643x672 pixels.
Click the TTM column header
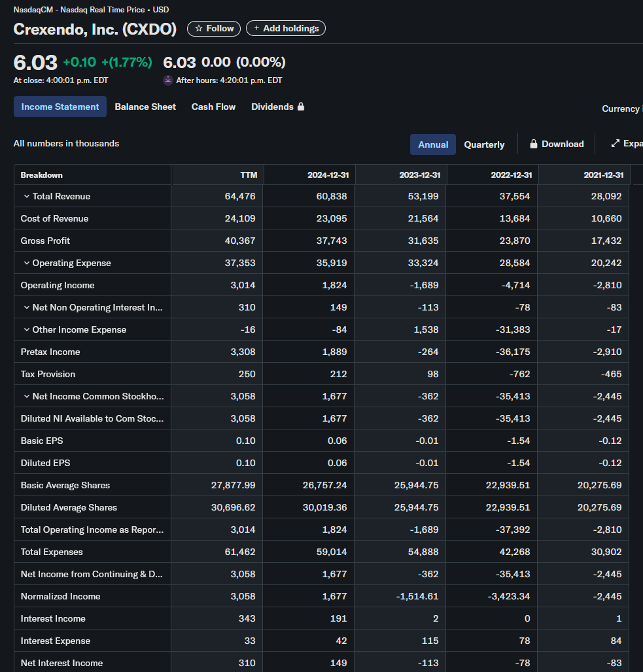249,175
